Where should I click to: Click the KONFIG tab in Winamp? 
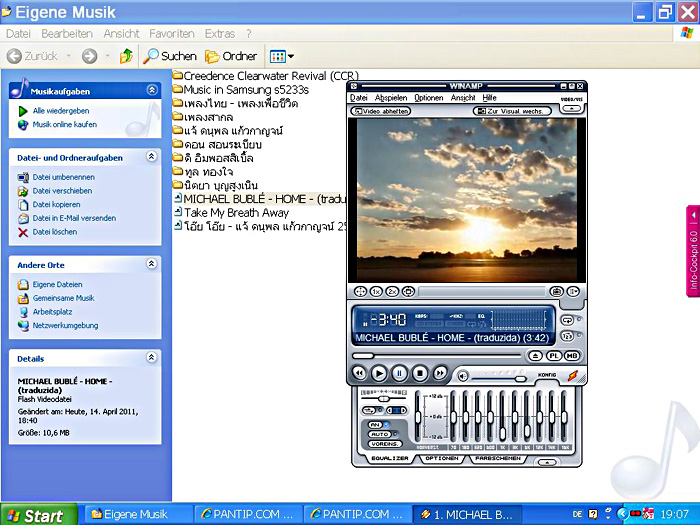547,375
